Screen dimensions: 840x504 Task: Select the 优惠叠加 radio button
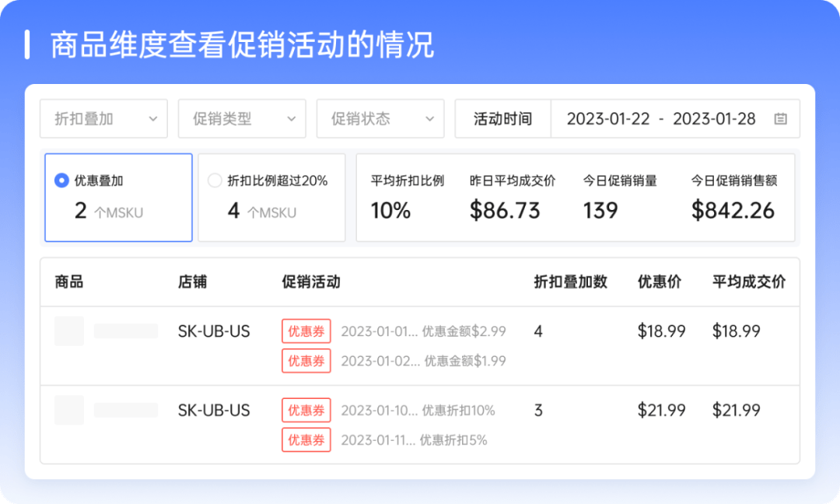point(62,181)
